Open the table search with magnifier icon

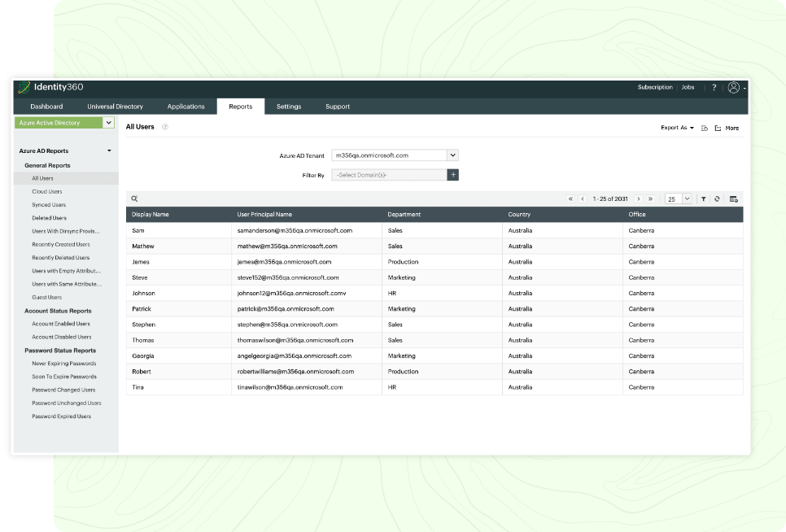(x=134, y=198)
